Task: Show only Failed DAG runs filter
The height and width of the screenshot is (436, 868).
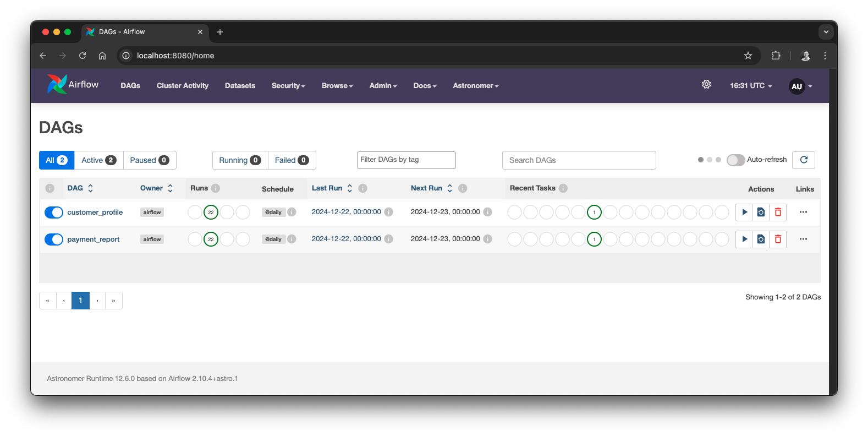Action: tap(292, 160)
